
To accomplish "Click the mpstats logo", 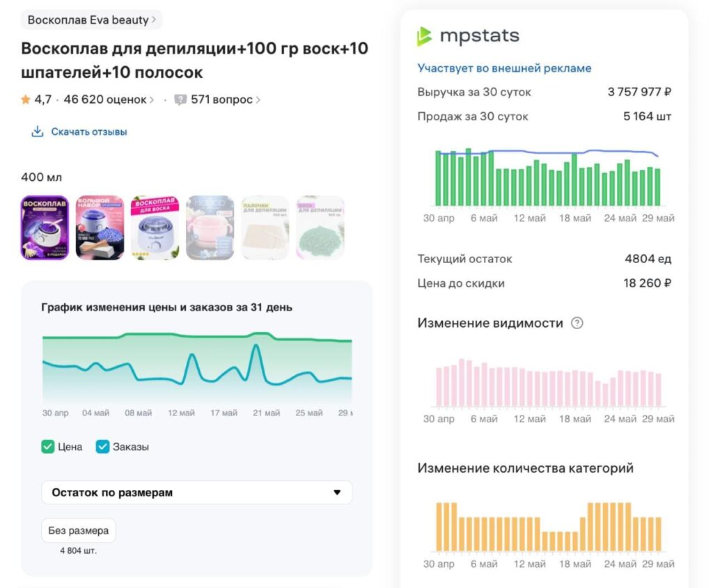I will (468, 36).
